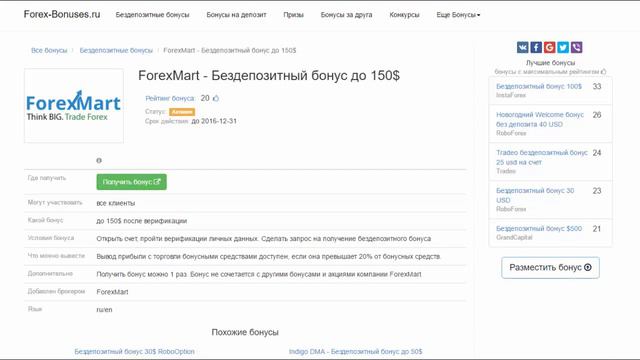Expand the Еще Бонусы dropdown menu
640x360 pixels.
(458, 15)
